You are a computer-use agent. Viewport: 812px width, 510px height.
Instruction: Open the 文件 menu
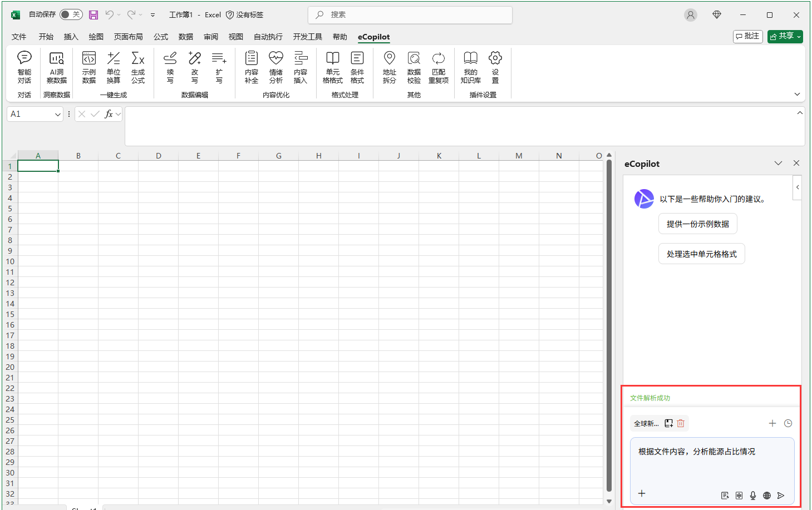(x=19, y=37)
